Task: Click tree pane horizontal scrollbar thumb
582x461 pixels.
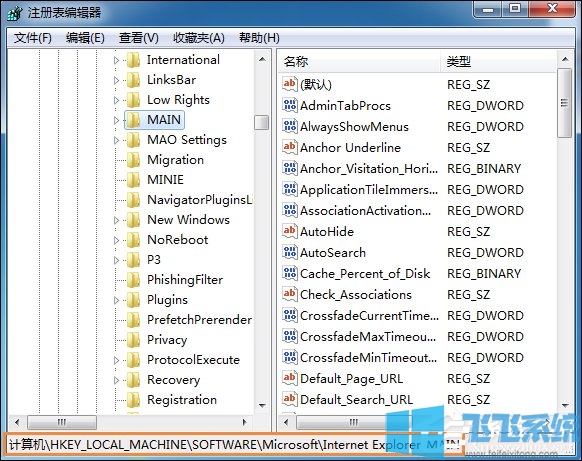Action: pos(62,422)
